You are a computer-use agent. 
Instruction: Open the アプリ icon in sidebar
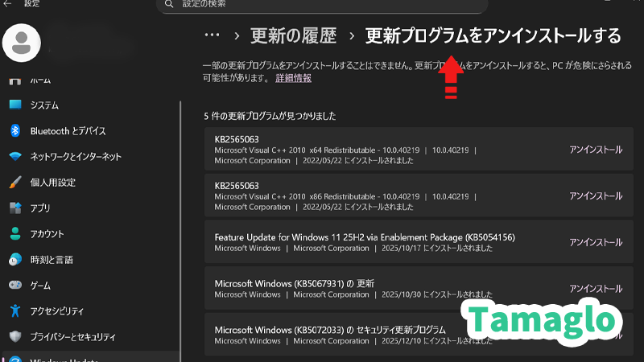[14, 208]
